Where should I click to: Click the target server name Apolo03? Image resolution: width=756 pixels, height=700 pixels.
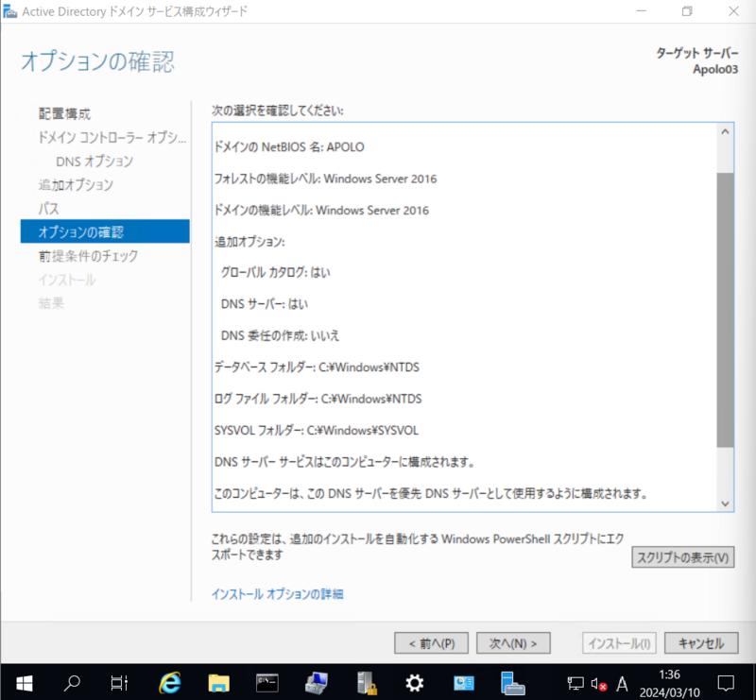pyautogui.click(x=715, y=69)
